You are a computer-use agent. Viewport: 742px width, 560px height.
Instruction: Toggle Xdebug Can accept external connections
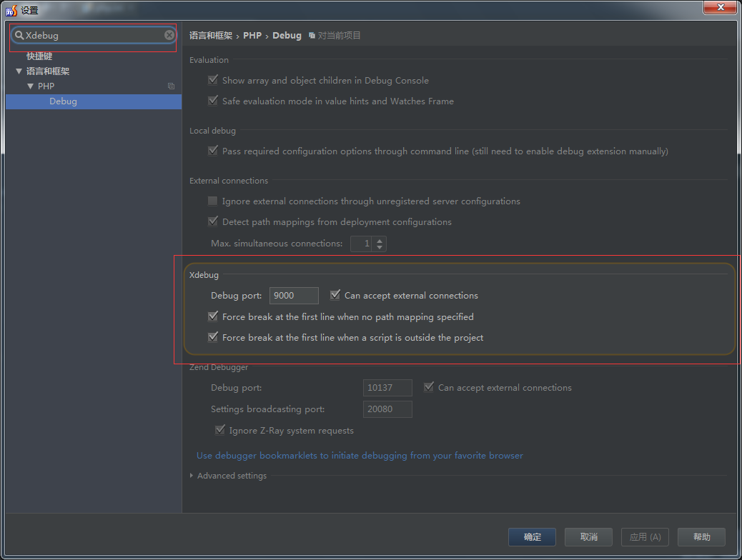335,295
